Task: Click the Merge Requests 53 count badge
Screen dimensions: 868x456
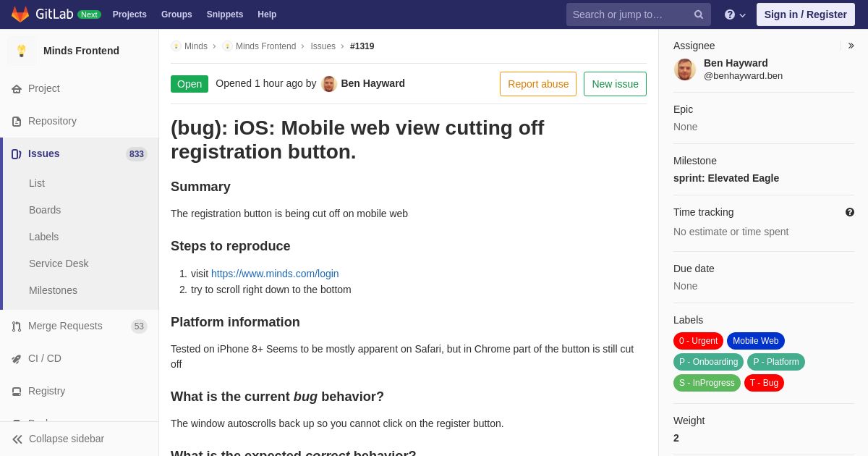Action: [x=139, y=326]
